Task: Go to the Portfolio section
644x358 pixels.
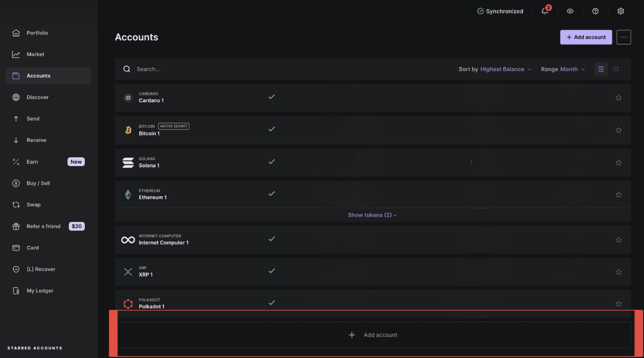Action: (38, 32)
